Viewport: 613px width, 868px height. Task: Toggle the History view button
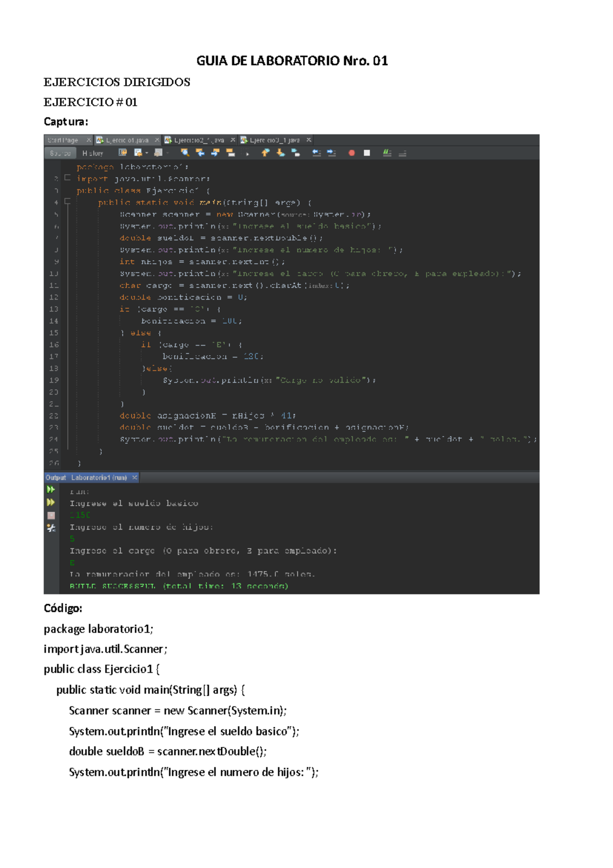pos(92,153)
